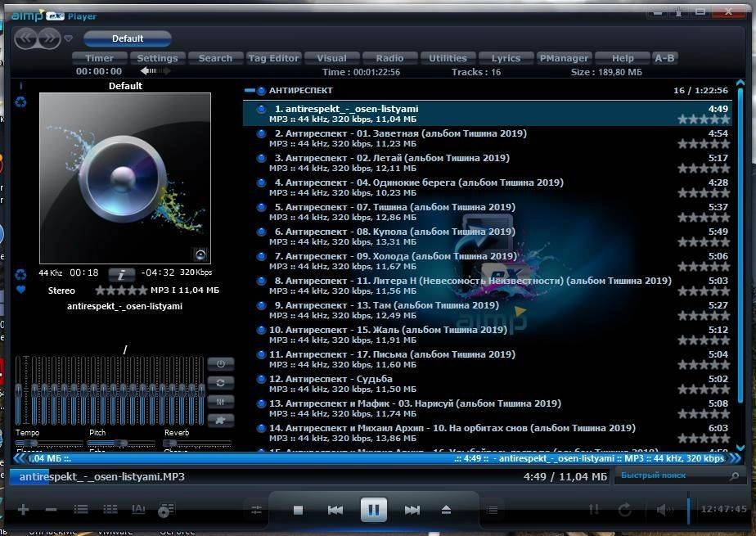This screenshot has width=756, height=536.
Task: Select track 10 Жаль
Action: click(x=488, y=335)
